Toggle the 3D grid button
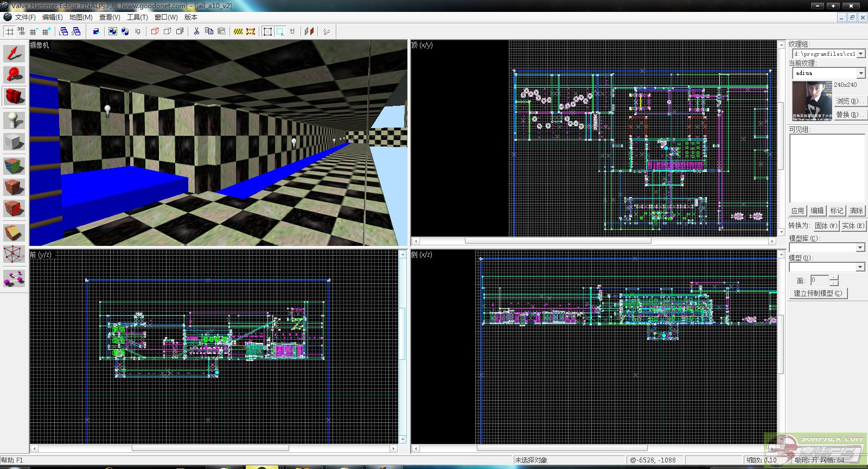868x469 pixels. click(x=22, y=31)
